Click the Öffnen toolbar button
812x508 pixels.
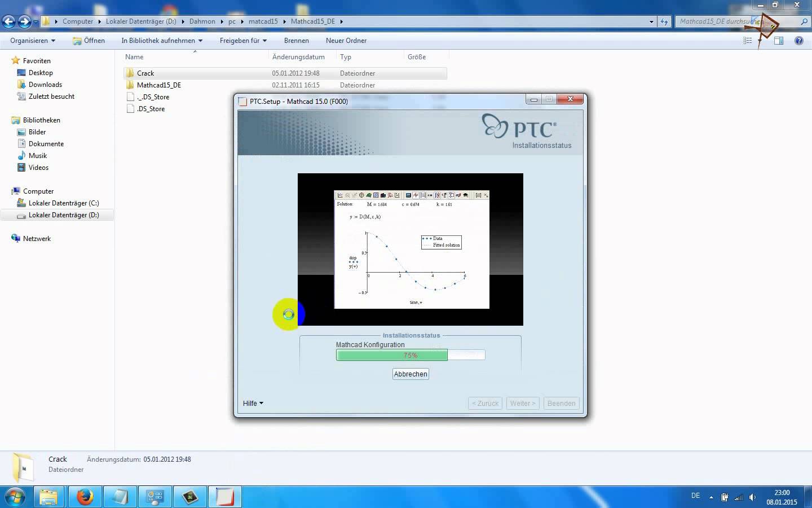(89, 41)
